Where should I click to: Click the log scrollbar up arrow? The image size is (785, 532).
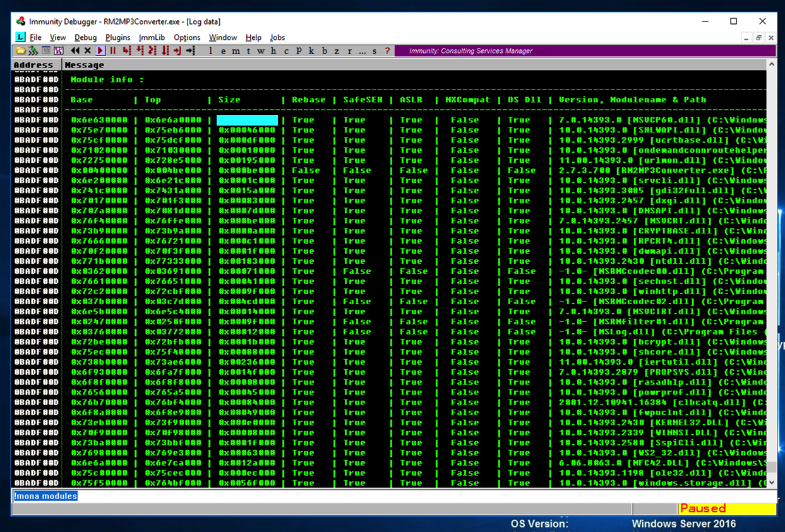coord(771,64)
